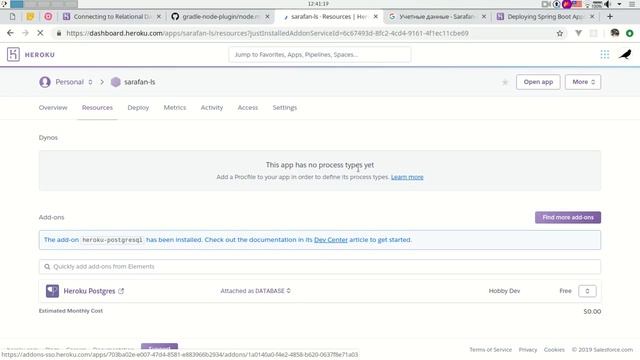Open the More dropdown button
Screen dimensions: 640x360
(x=583, y=82)
